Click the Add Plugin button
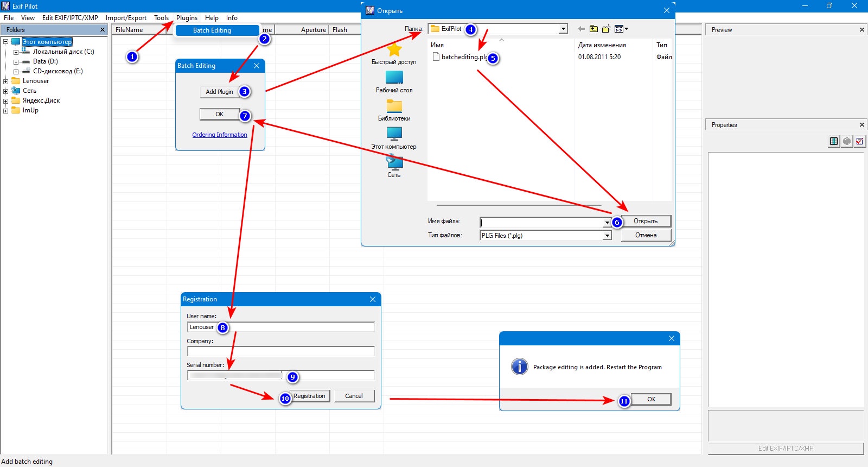Screen dimensions: 868x467 (219, 92)
